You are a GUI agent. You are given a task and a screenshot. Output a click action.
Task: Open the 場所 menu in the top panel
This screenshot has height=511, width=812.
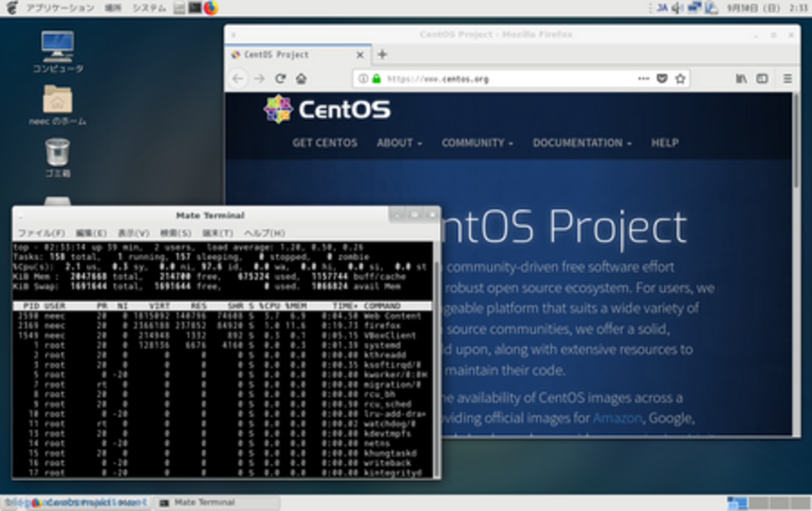point(113,8)
